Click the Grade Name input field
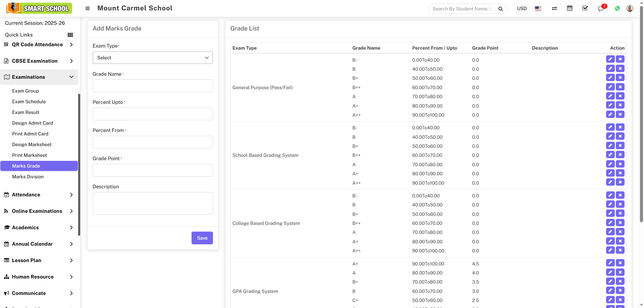 coord(153,86)
